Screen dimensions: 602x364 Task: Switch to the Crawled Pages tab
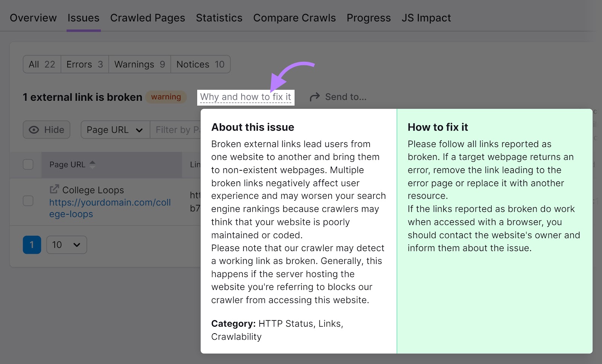point(147,17)
